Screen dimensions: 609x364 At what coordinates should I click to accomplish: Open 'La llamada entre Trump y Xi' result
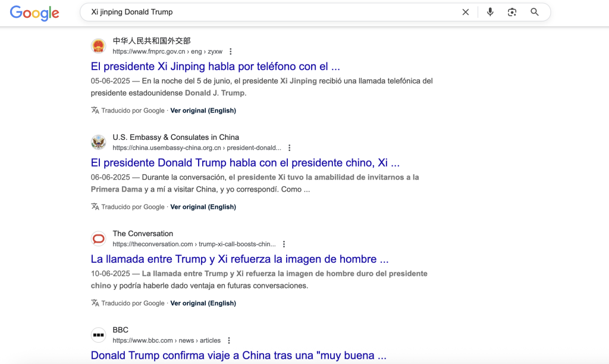pos(240,259)
